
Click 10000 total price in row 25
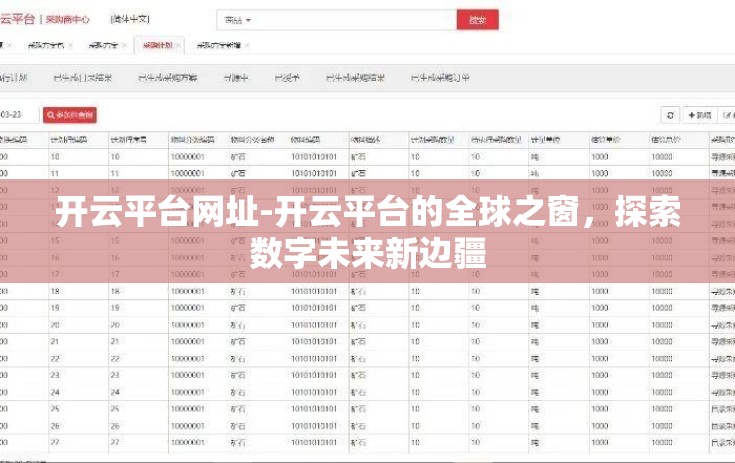click(x=662, y=409)
